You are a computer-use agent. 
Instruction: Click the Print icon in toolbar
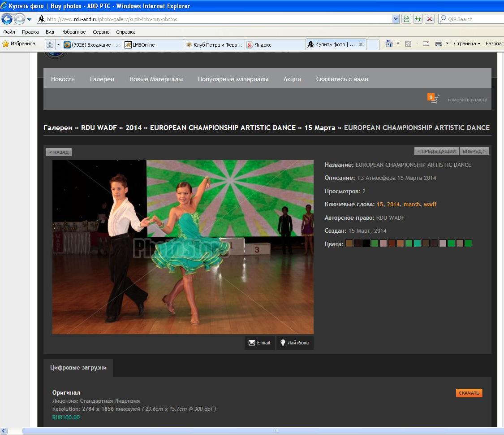tap(438, 43)
